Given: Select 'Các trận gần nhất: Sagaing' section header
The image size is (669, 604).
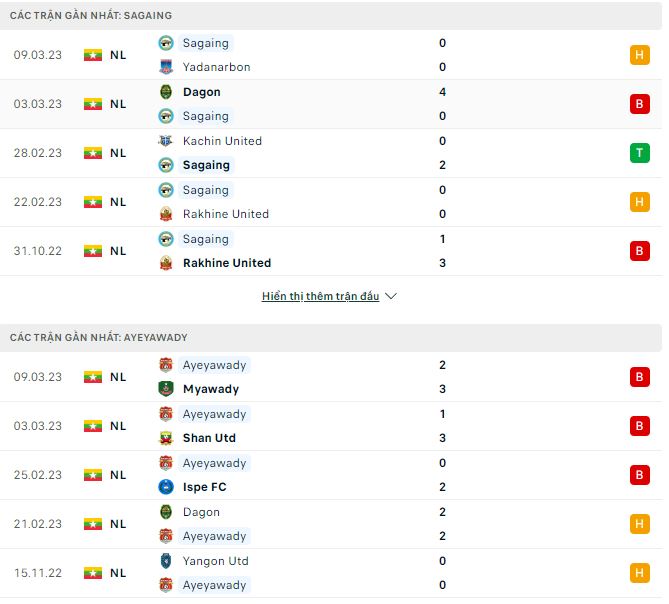Looking at the screenshot, I should click(91, 16).
